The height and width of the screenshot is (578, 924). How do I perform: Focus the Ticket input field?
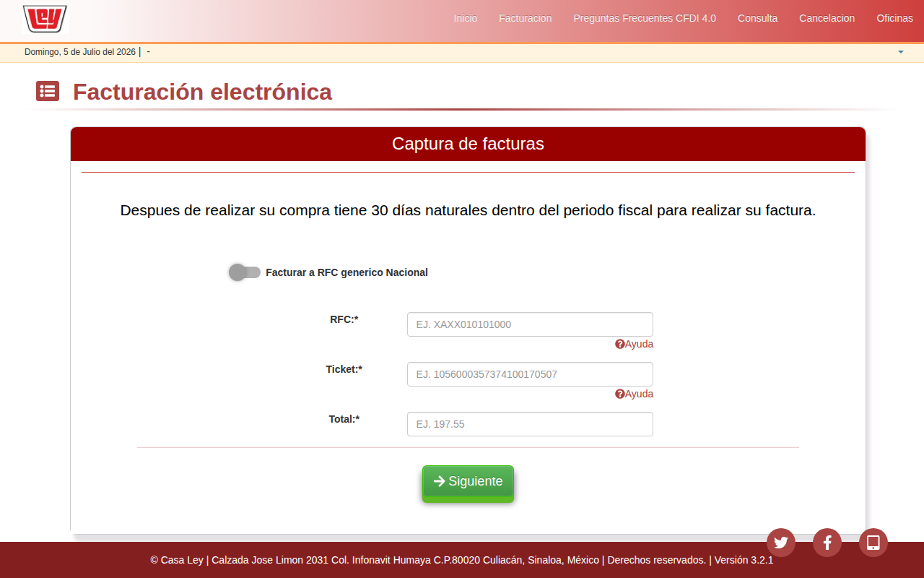530,374
